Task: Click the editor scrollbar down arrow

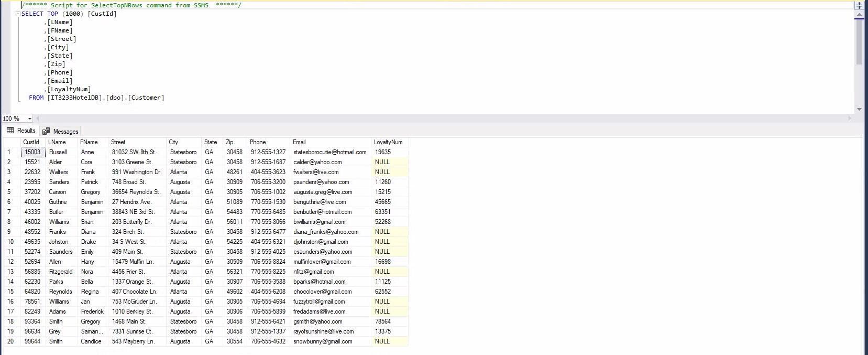Action: [859, 109]
